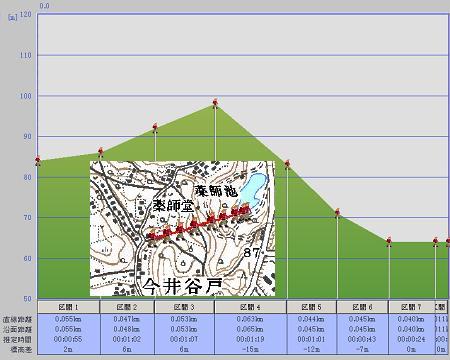Click the 薬師池 pond on the inset map

pyautogui.click(x=253, y=189)
